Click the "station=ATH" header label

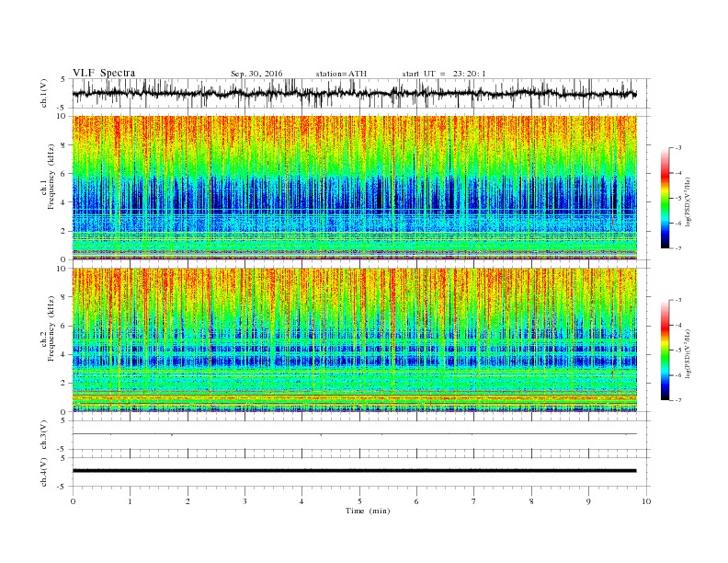click(341, 74)
